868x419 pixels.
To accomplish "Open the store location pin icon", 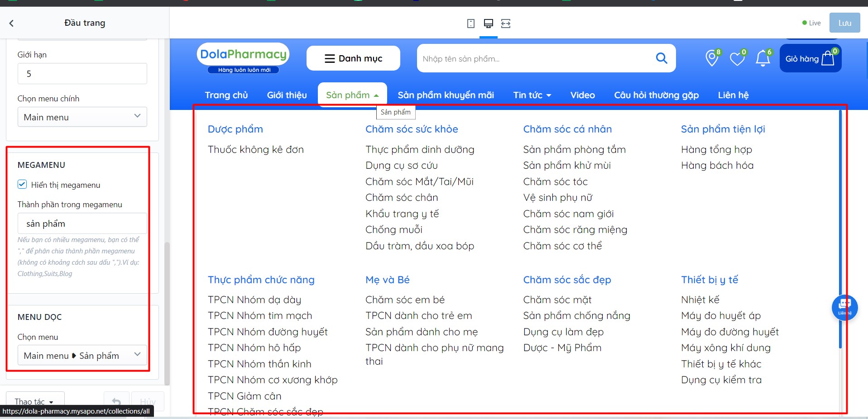I will (712, 58).
